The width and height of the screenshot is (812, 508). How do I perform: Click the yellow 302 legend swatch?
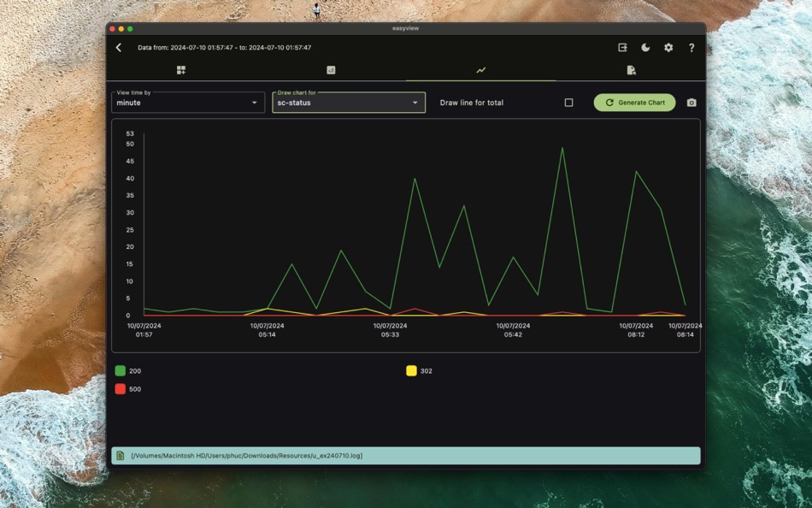[411, 370]
